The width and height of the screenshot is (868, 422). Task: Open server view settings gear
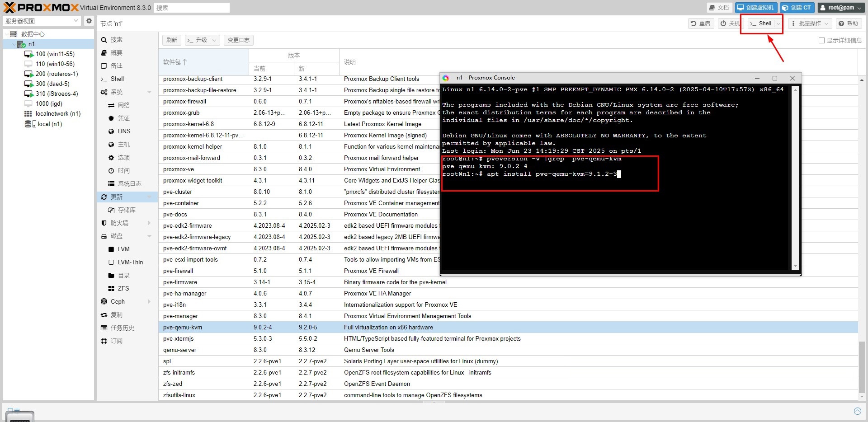pyautogui.click(x=89, y=21)
